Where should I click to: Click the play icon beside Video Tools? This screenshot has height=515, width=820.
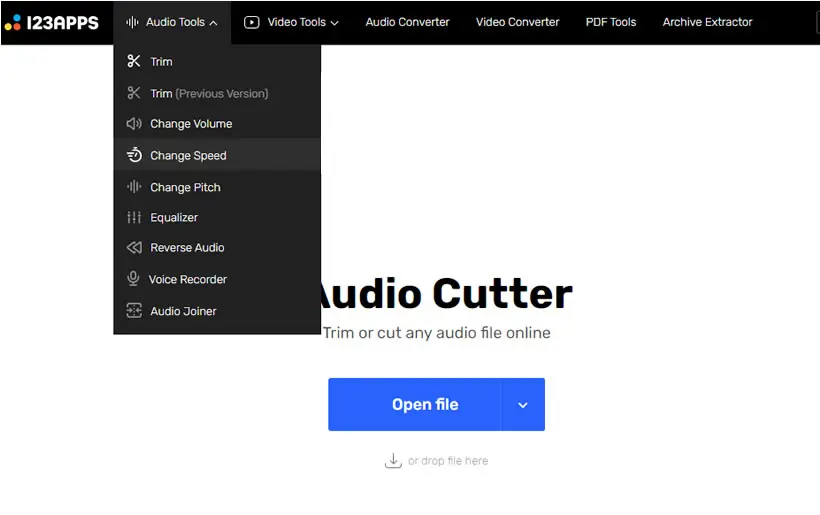coord(252,22)
